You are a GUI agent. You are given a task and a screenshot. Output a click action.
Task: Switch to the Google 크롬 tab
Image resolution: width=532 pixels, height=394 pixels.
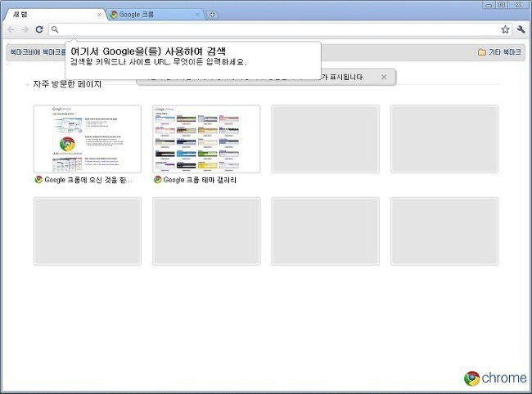coord(156,15)
